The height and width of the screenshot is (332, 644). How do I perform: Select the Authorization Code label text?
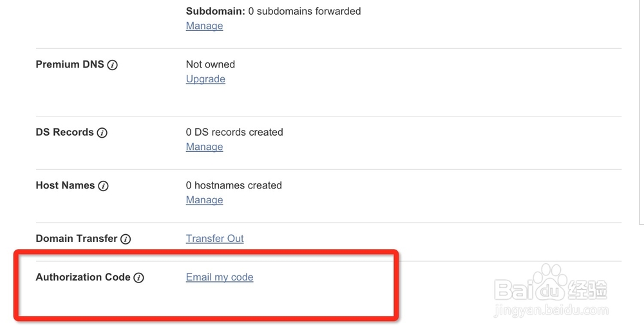82,277
